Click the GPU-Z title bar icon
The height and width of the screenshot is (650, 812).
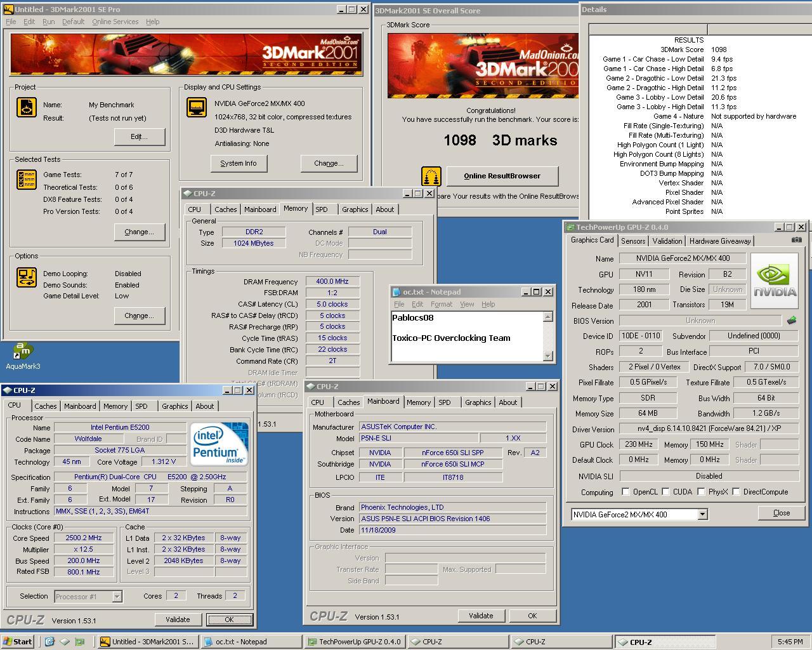pyautogui.click(x=570, y=227)
